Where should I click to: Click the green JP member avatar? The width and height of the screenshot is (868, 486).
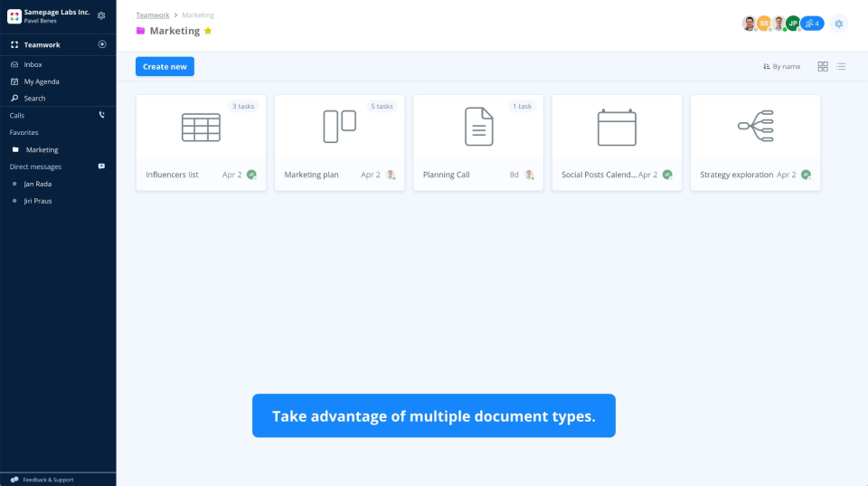(x=793, y=24)
